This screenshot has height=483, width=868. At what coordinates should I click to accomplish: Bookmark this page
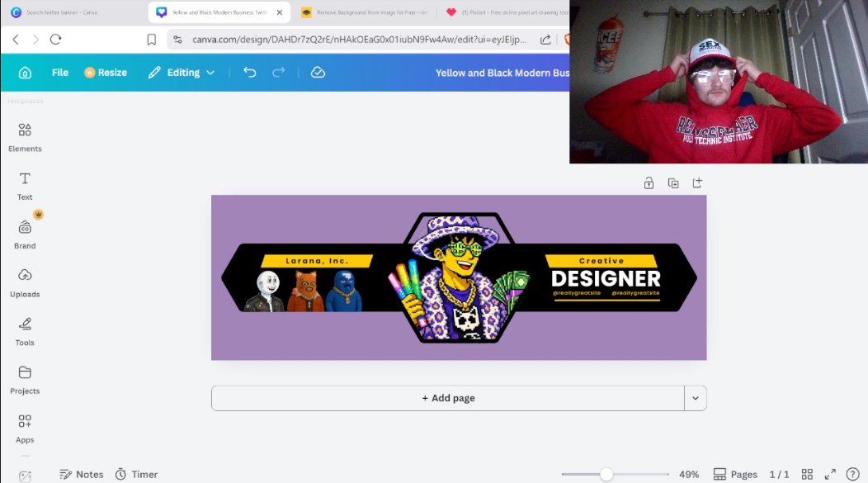pos(151,40)
